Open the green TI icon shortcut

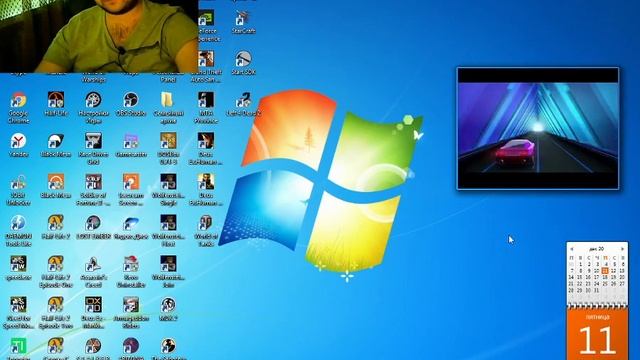pos(18,348)
